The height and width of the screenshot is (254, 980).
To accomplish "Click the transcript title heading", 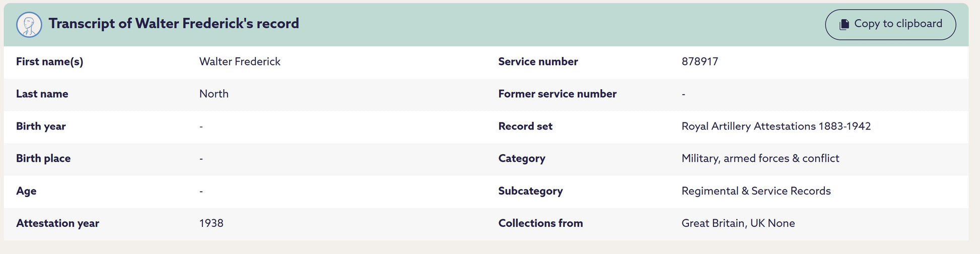I will [x=174, y=24].
